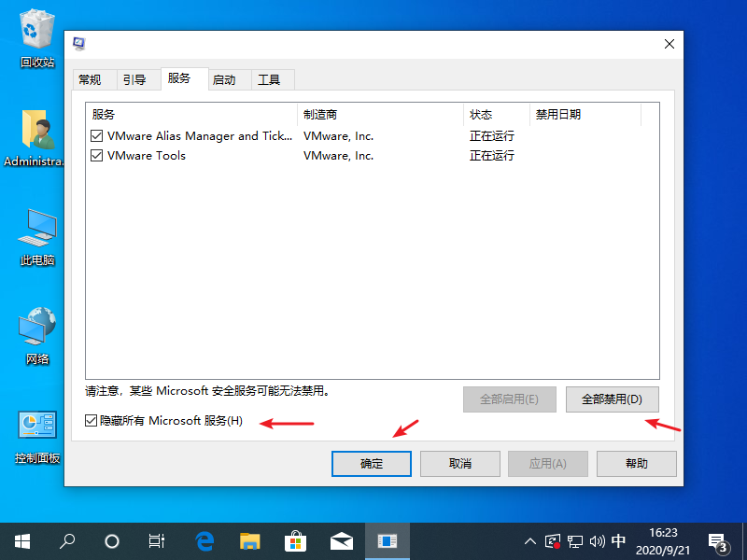The width and height of the screenshot is (747, 560).
Task: Confirm settings with the 确定 button
Action: click(371, 463)
